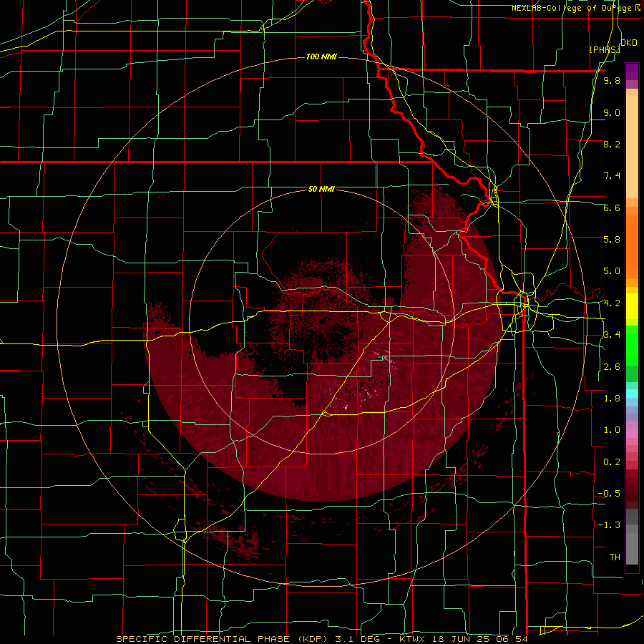
Task: Click the 7.4 scale value
Action: point(612,176)
